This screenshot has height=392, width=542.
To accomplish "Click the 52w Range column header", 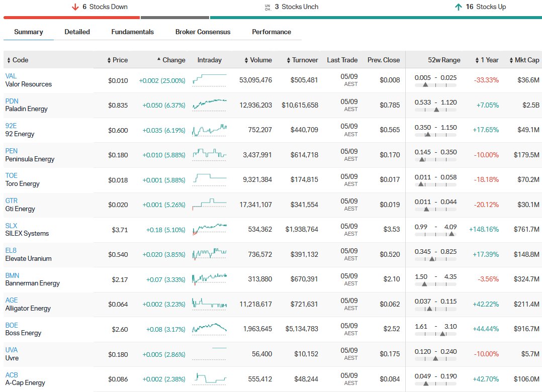I will [x=444, y=60].
